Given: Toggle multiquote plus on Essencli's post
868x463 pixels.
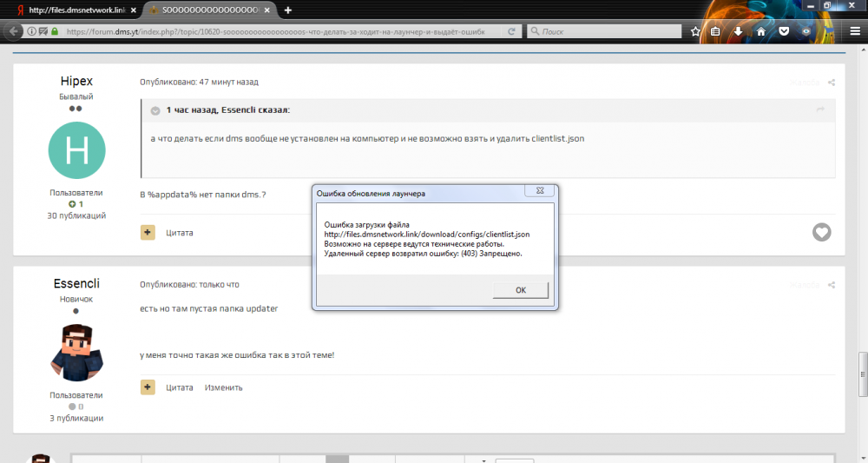Looking at the screenshot, I should click(x=148, y=387).
